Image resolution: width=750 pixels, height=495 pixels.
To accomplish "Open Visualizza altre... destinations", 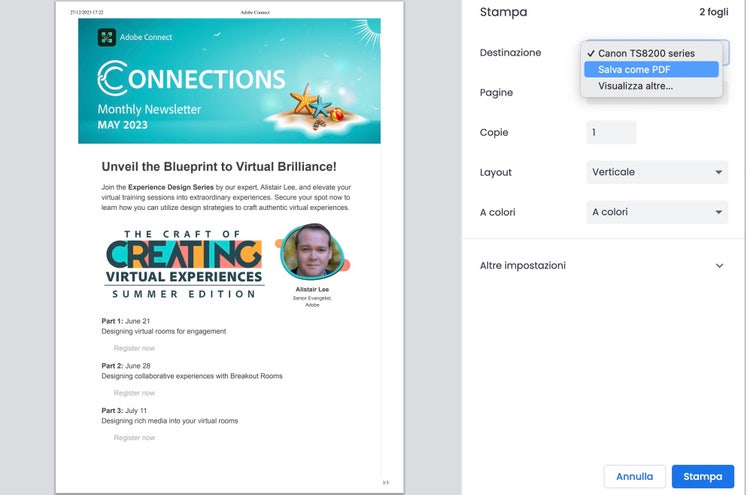I will coord(651,86).
